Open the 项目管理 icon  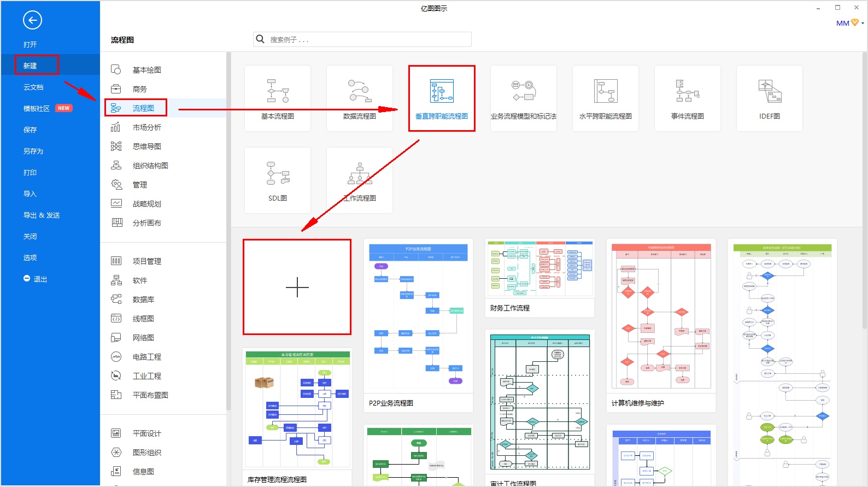pyautogui.click(x=116, y=261)
